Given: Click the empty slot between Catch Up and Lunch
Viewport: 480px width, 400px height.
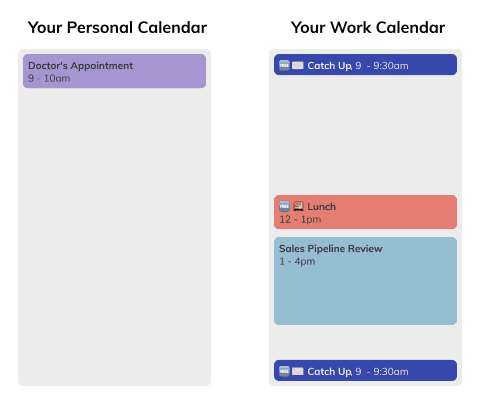Looking at the screenshot, I should click(365, 135).
